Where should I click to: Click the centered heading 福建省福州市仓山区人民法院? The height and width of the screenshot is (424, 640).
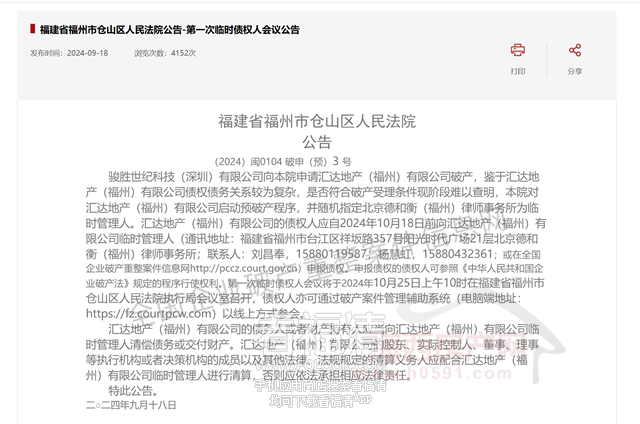317,121
